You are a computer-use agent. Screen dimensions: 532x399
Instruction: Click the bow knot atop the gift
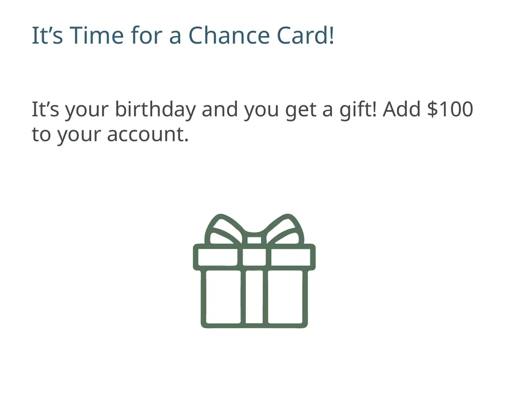pyautogui.click(x=254, y=239)
